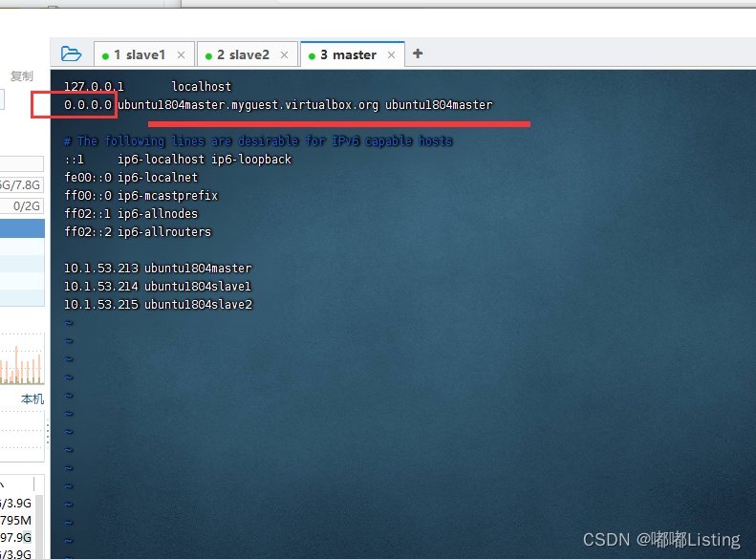The height and width of the screenshot is (559, 756).
Task: Click the green status dot on slave1 tab
Action: pyautogui.click(x=105, y=56)
